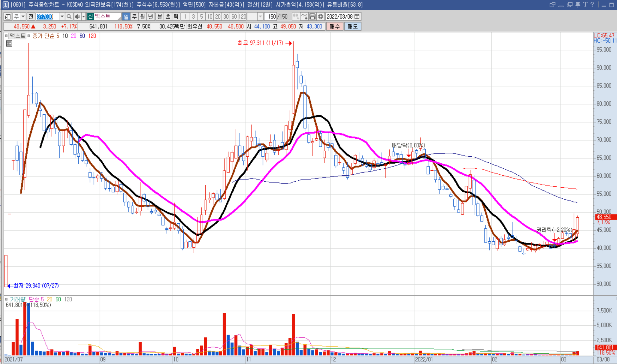Screen dimensions: 617x364
Task: Toggle the 종가 단순 moving-average legend square
Action: tap(29, 36)
